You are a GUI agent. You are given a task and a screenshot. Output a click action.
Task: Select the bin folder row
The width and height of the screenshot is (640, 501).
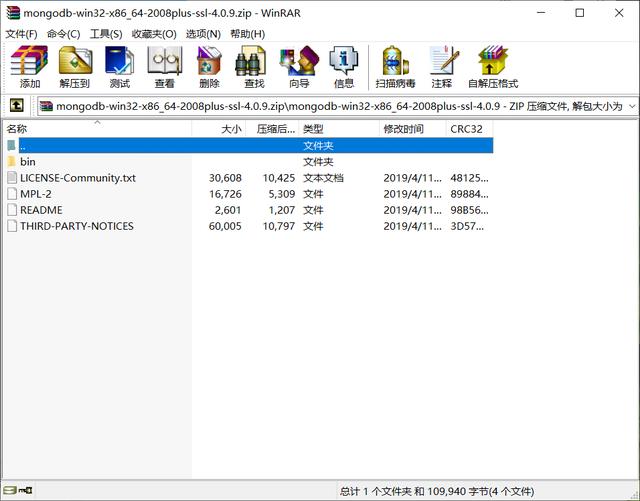click(x=248, y=162)
